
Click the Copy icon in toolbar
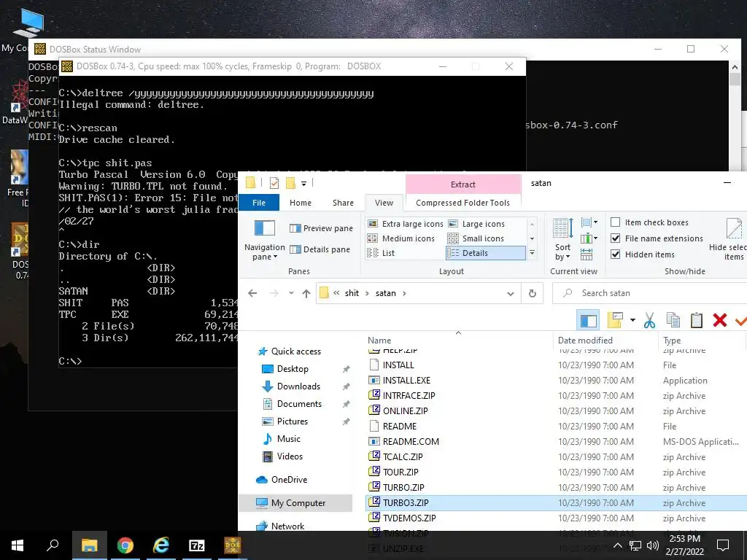click(673, 321)
